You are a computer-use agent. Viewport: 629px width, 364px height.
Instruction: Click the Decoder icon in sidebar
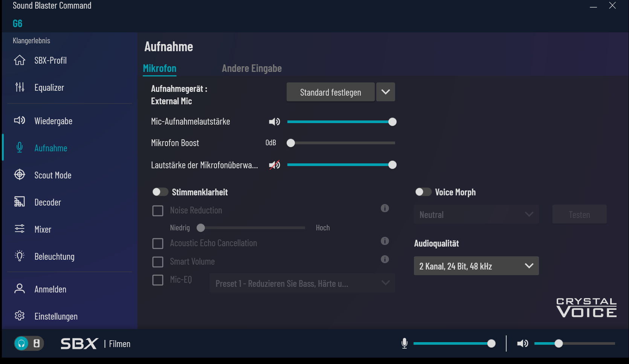click(x=20, y=202)
